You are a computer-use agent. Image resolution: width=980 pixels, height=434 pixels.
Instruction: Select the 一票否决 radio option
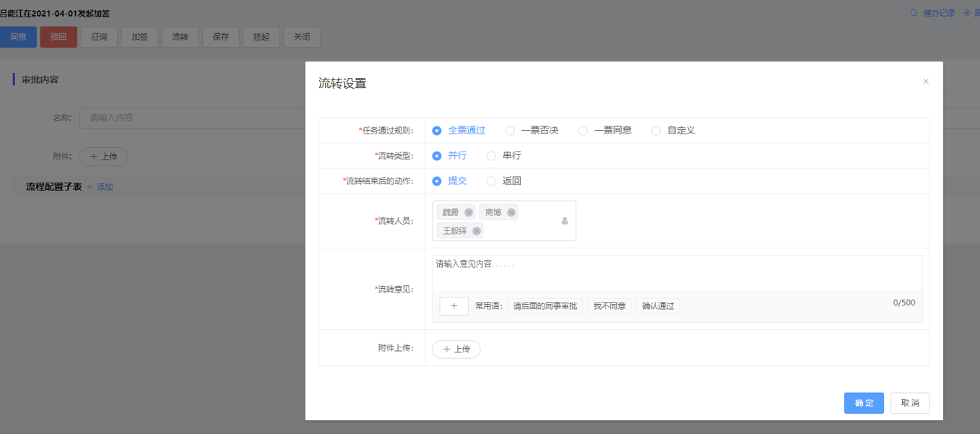click(510, 131)
